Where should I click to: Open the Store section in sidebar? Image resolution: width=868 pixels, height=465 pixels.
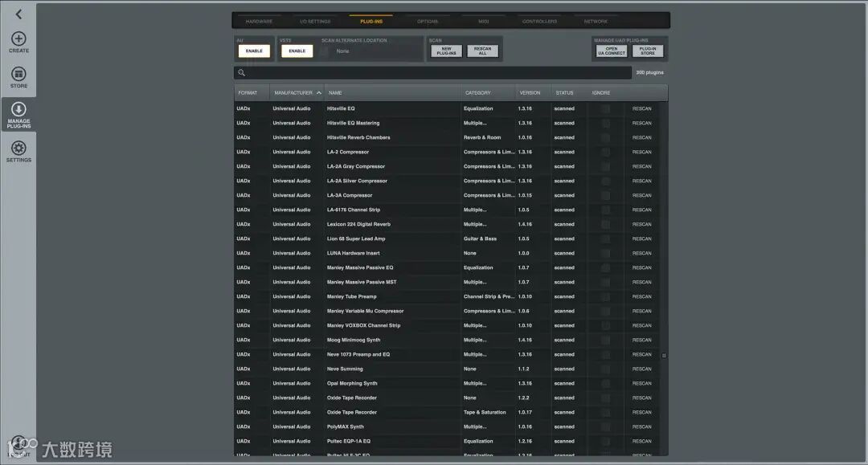(18, 77)
